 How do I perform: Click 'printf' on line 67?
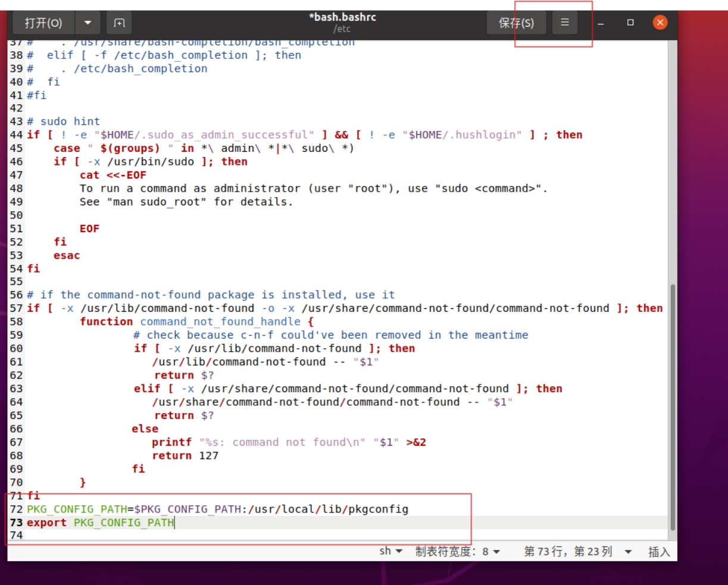pyautogui.click(x=171, y=442)
